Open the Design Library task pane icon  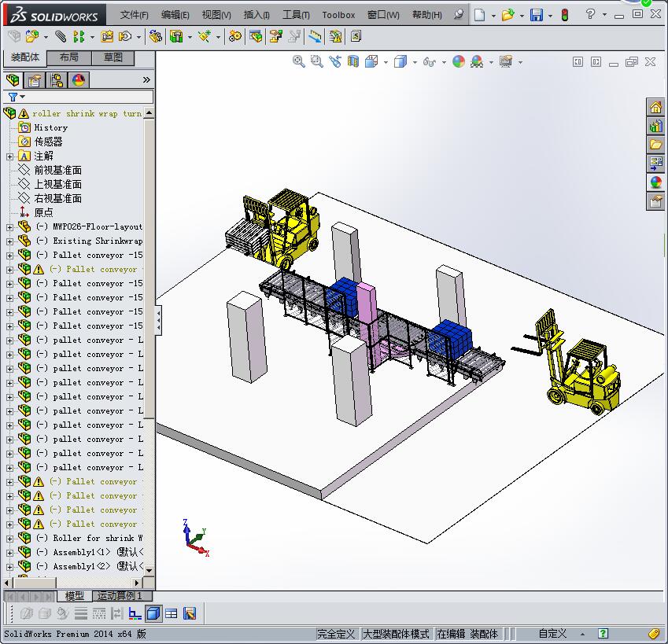click(x=655, y=126)
